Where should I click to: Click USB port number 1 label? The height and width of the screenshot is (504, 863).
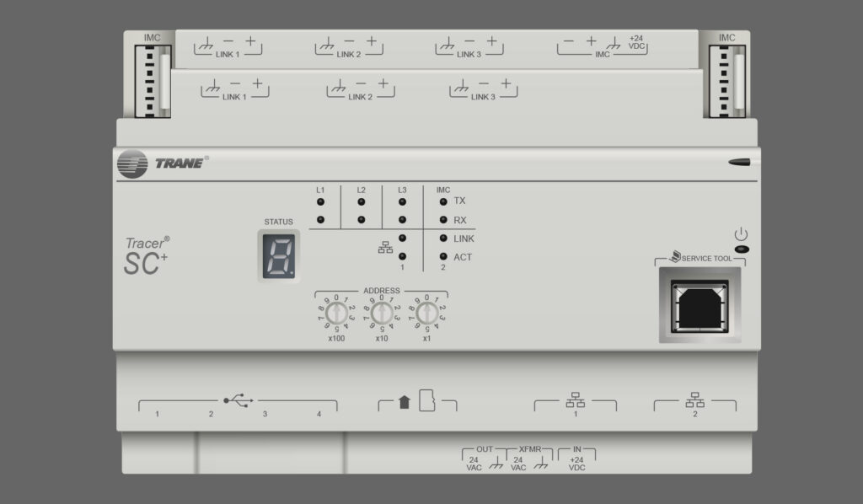[x=158, y=414]
